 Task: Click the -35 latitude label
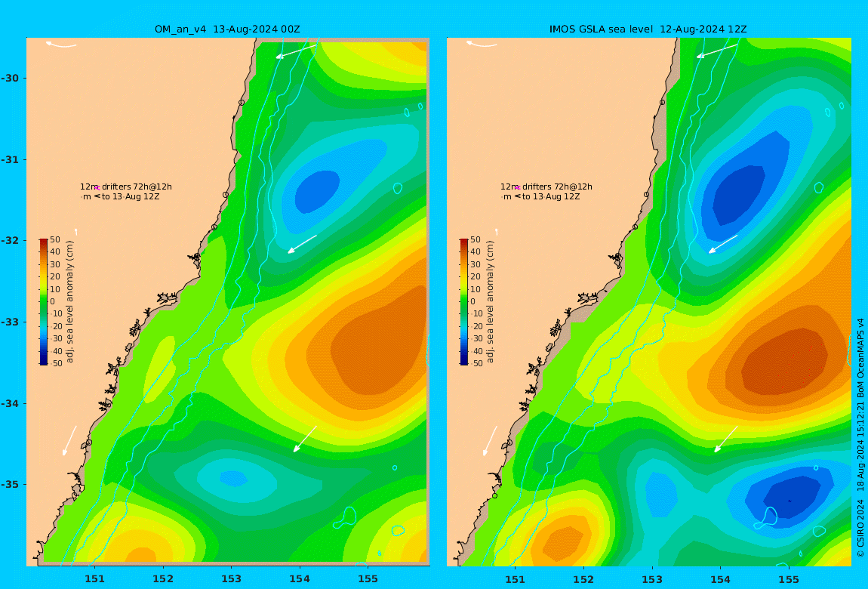point(9,484)
